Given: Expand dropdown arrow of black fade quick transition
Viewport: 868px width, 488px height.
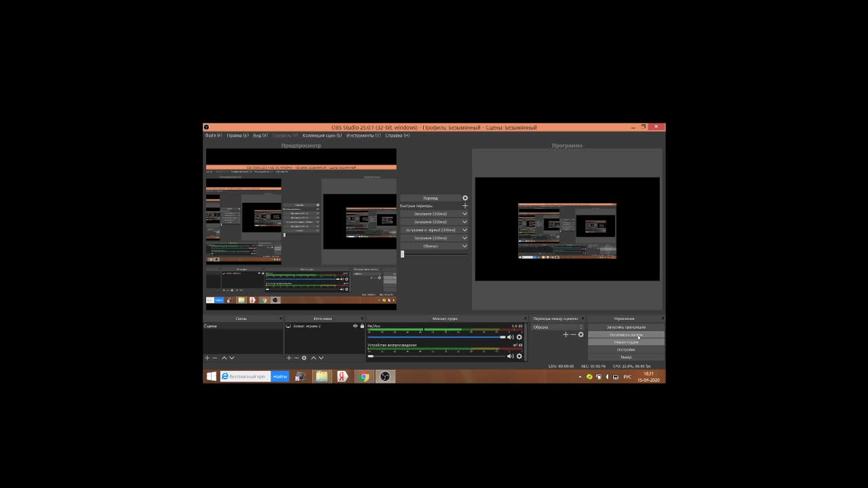Looking at the screenshot, I should point(465,230).
